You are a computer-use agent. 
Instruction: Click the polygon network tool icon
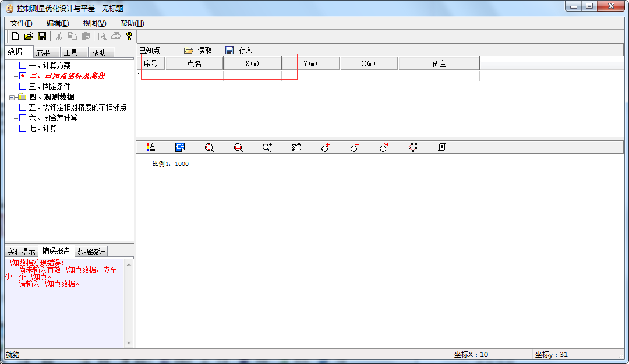click(x=413, y=148)
